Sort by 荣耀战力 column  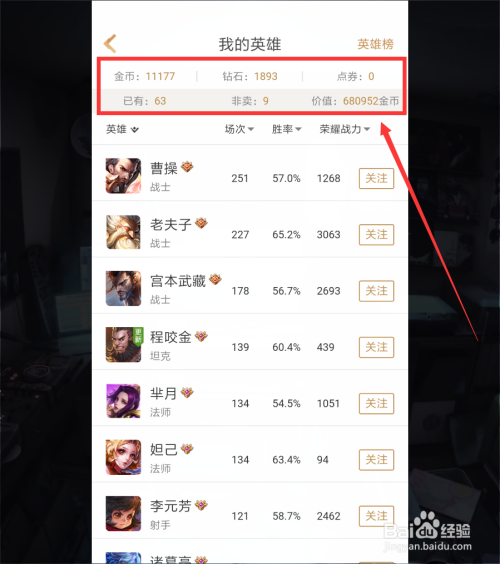pyautogui.click(x=345, y=129)
